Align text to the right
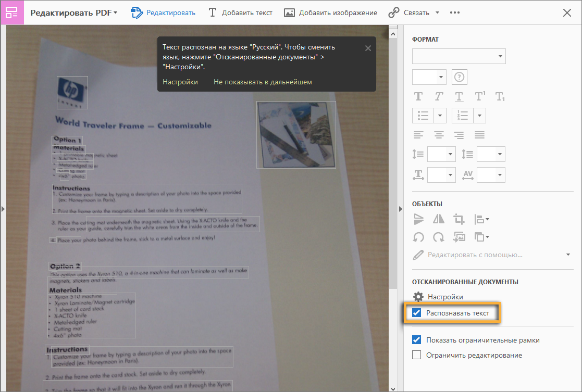The width and height of the screenshot is (582, 392). 459,135
